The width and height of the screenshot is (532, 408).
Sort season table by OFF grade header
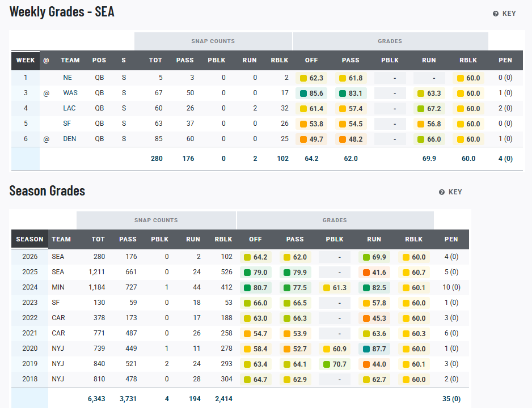255,239
